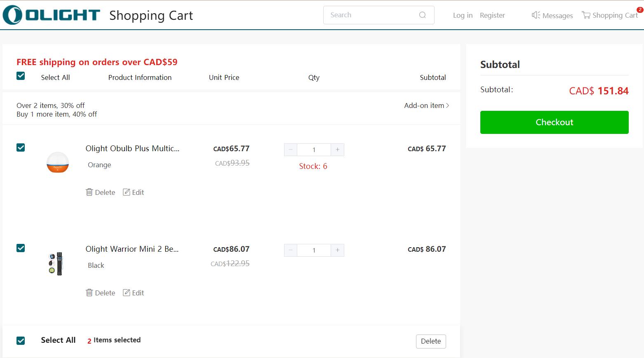Open Messages via the speaker icon
Viewport: 644px width, 358px height.
pos(536,15)
